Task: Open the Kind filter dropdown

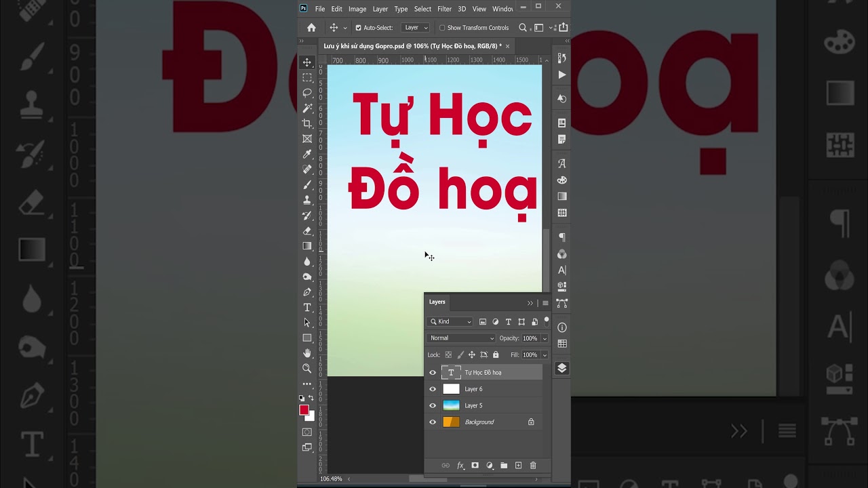Action: 450,321
